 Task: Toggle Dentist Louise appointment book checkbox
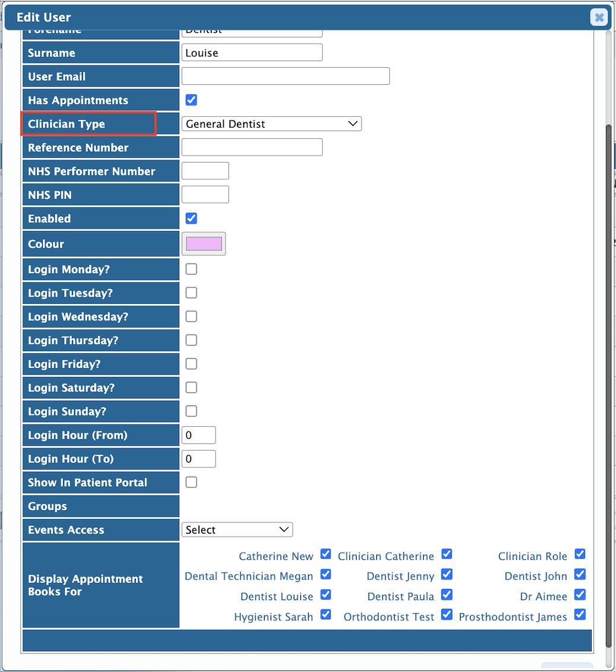point(326,594)
